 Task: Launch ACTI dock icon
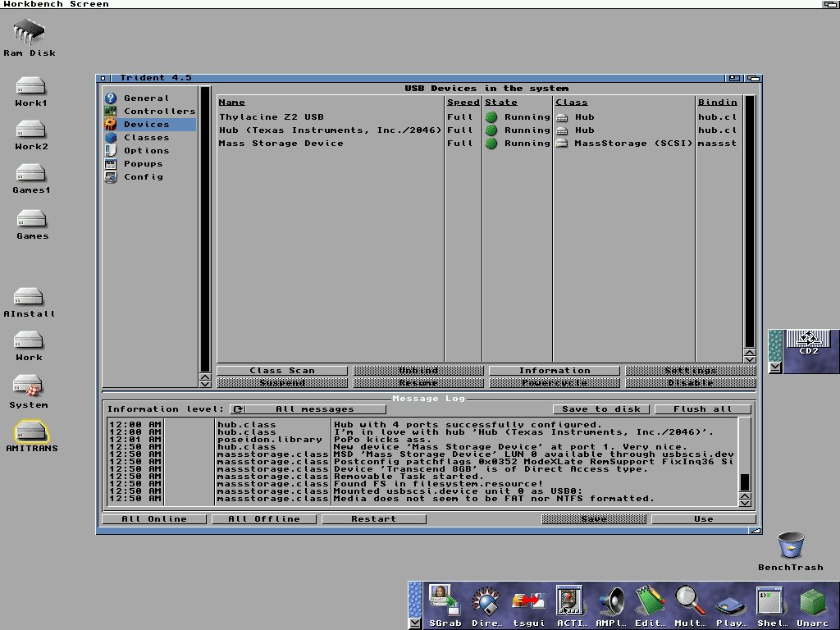pyautogui.click(x=569, y=600)
